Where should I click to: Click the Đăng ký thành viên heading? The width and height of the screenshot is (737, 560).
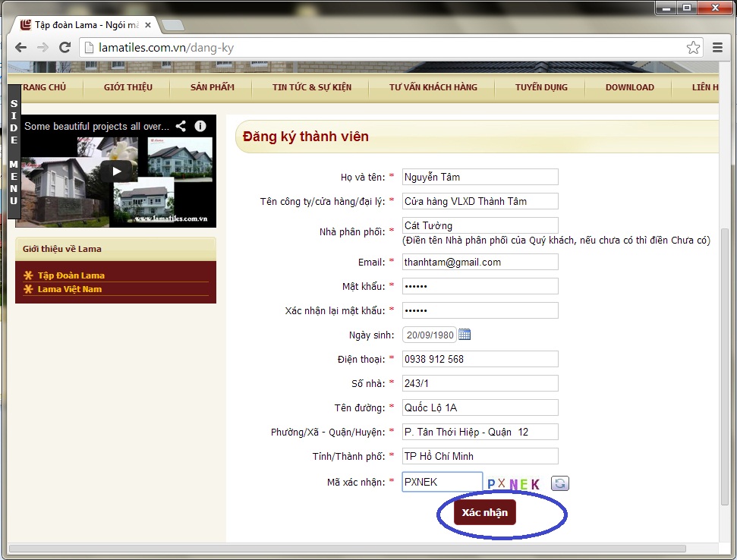(306, 137)
